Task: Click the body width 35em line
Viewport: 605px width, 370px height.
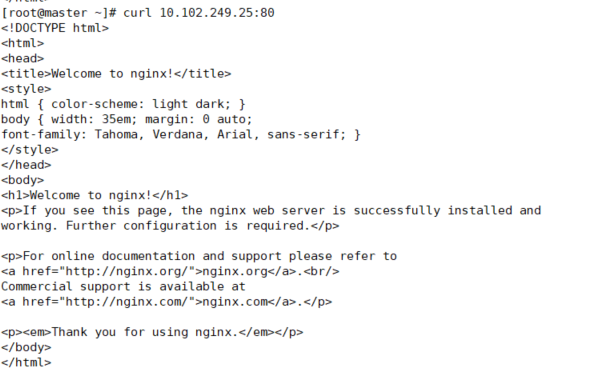Action: [127, 119]
